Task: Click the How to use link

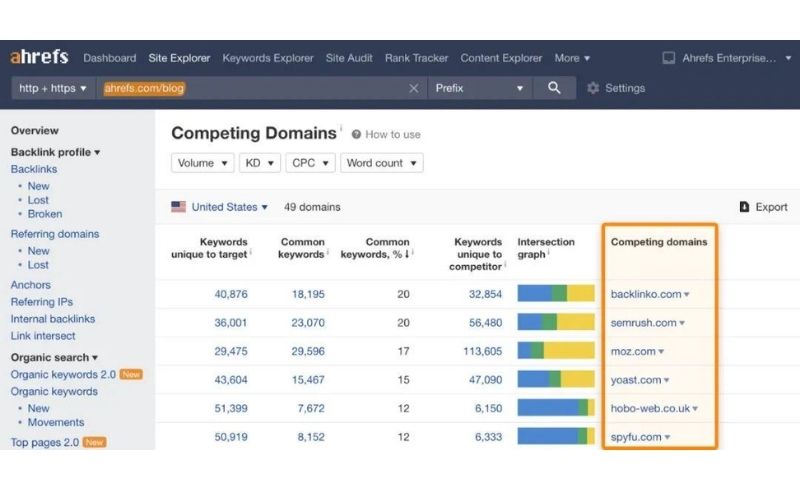Action: click(393, 134)
